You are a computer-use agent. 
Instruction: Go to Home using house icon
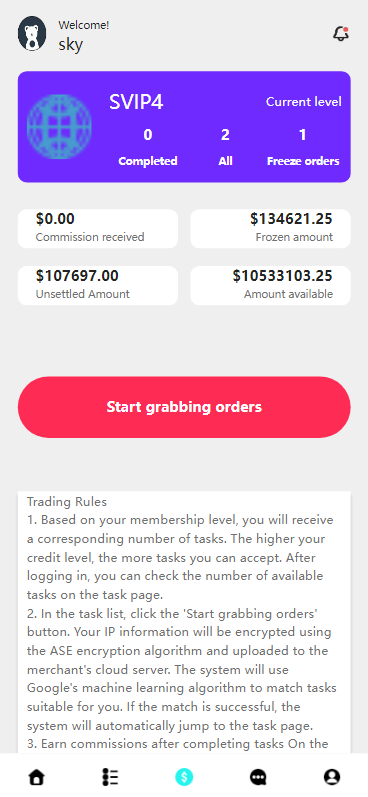click(37, 777)
